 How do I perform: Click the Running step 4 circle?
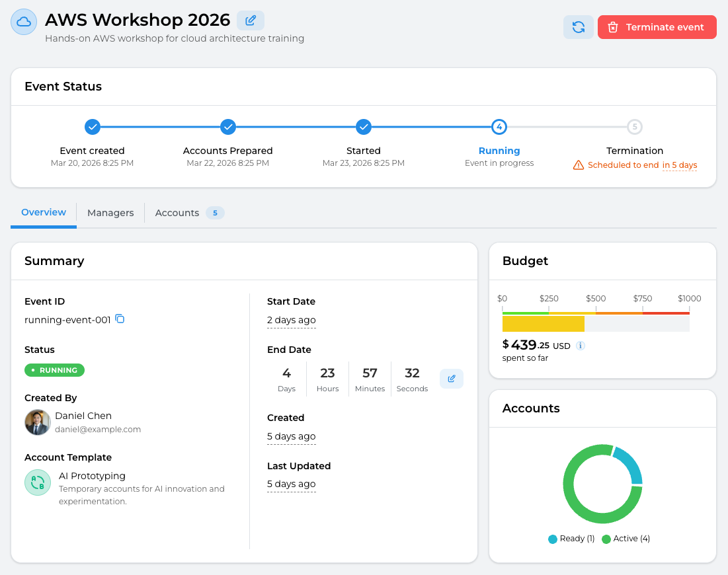tap(499, 126)
